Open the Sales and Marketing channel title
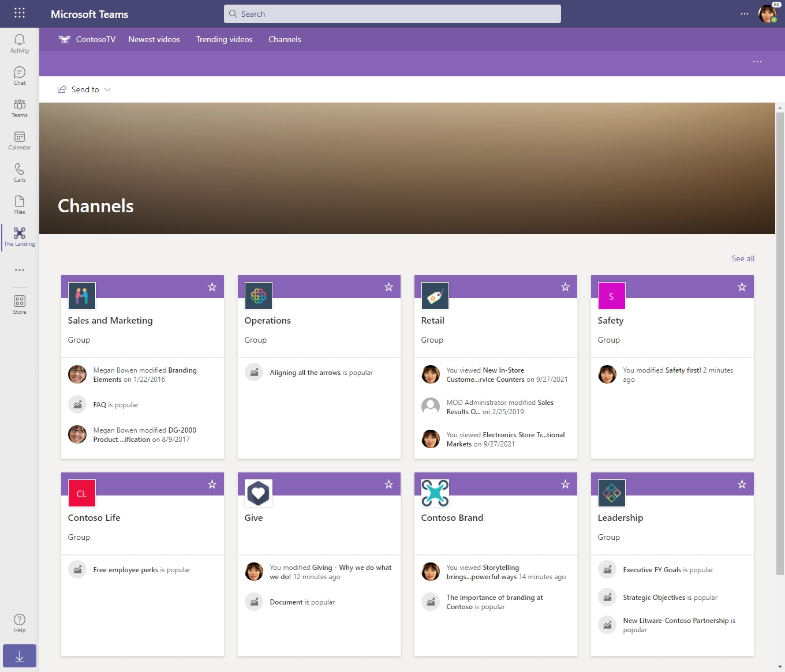 pyautogui.click(x=110, y=321)
